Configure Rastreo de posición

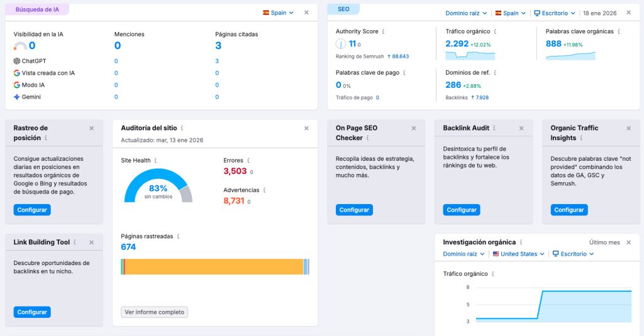(x=32, y=210)
